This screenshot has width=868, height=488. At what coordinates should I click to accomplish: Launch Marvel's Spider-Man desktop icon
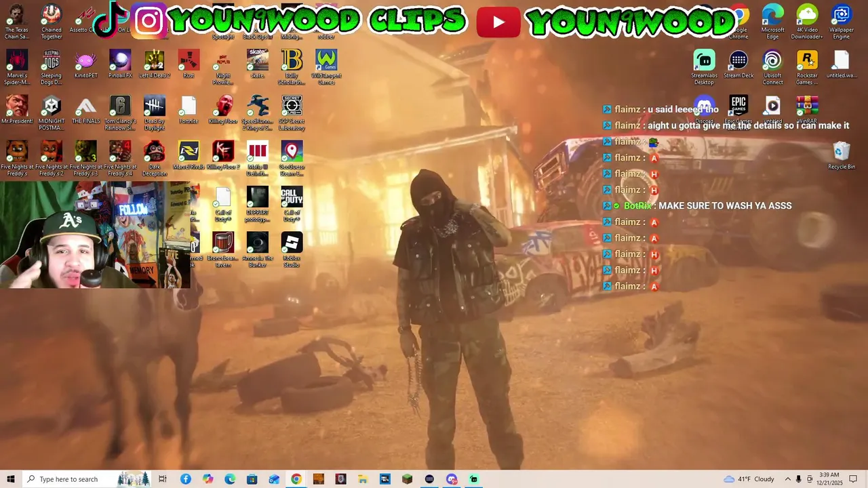click(x=17, y=68)
